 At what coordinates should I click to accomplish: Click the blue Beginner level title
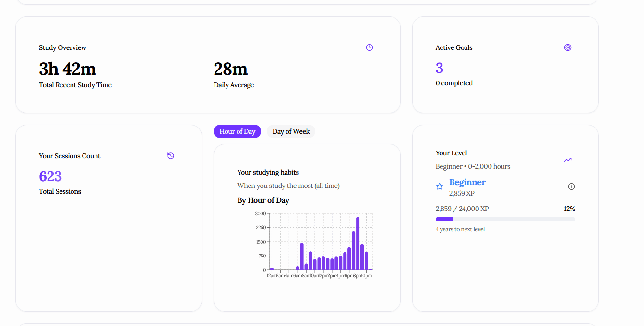pyautogui.click(x=467, y=182)
